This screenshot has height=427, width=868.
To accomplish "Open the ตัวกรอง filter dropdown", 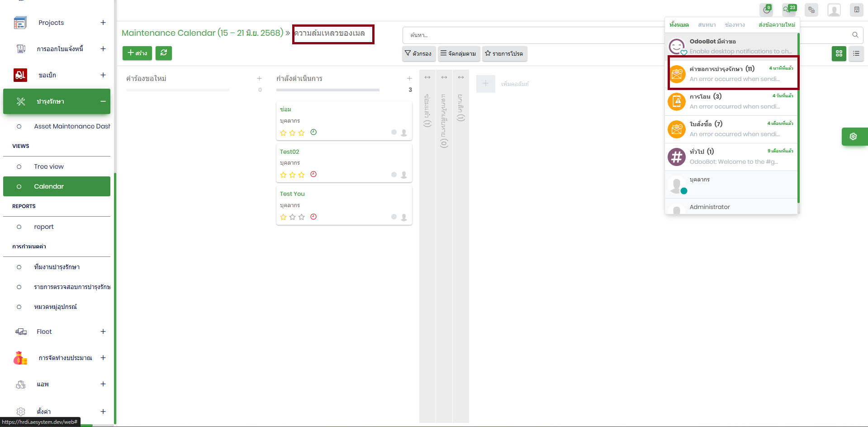I will 418,53.
